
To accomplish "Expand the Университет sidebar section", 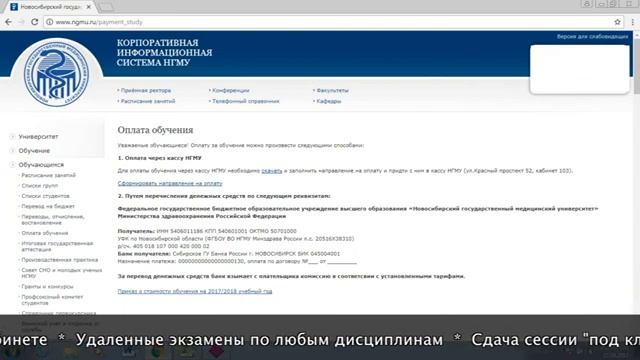I will tap(38, 137).
